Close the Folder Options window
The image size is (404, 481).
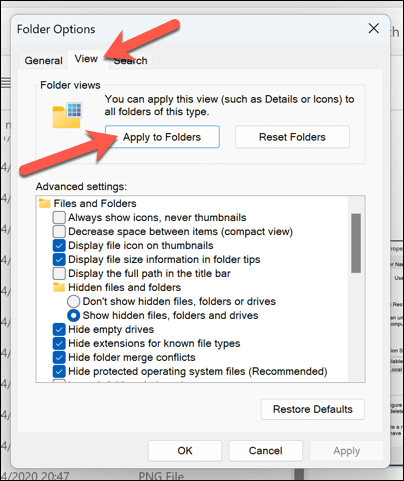click(374, 28)
